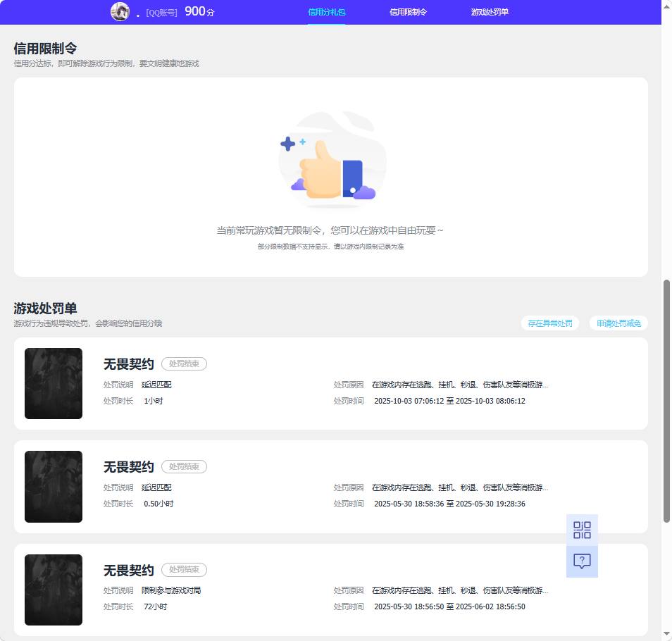The width and height of the screenshot is (672, 641).
Task: Click the 900分 credit score
Action: (x=199, y=11)
